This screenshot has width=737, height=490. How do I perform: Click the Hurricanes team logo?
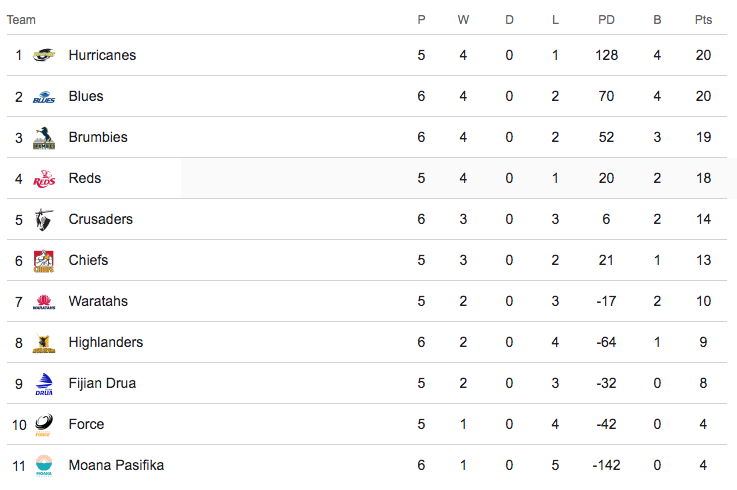(x=44, y=55)
